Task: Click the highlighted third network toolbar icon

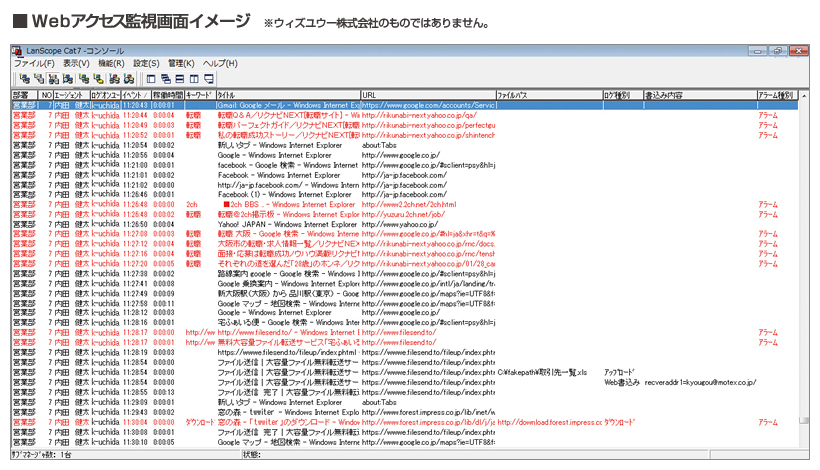Action: click(x=53, y=79)
